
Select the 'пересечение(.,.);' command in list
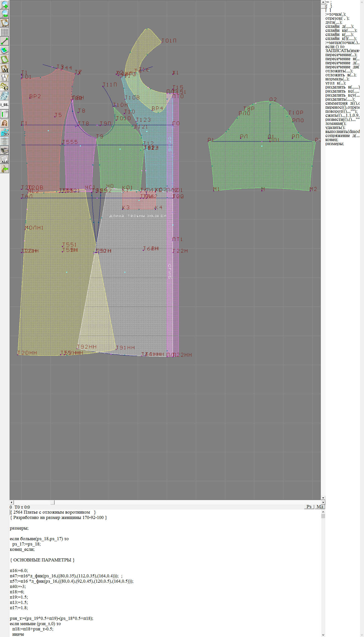341,55
